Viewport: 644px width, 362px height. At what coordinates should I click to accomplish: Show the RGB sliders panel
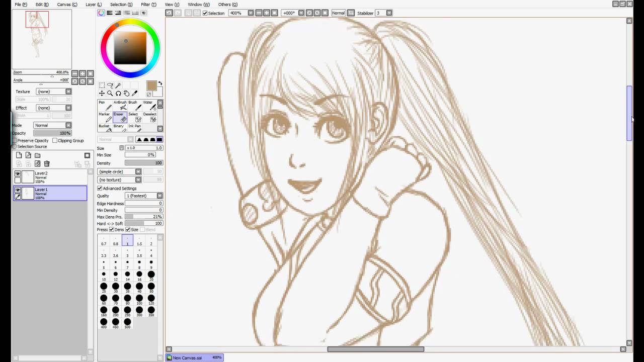110,13
